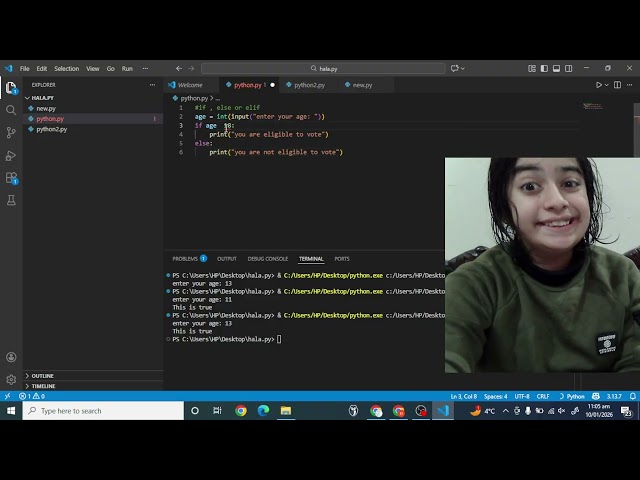Open File Explorer from the taskbar
Viewport: 640px width, 480px height.
(286, 411)
